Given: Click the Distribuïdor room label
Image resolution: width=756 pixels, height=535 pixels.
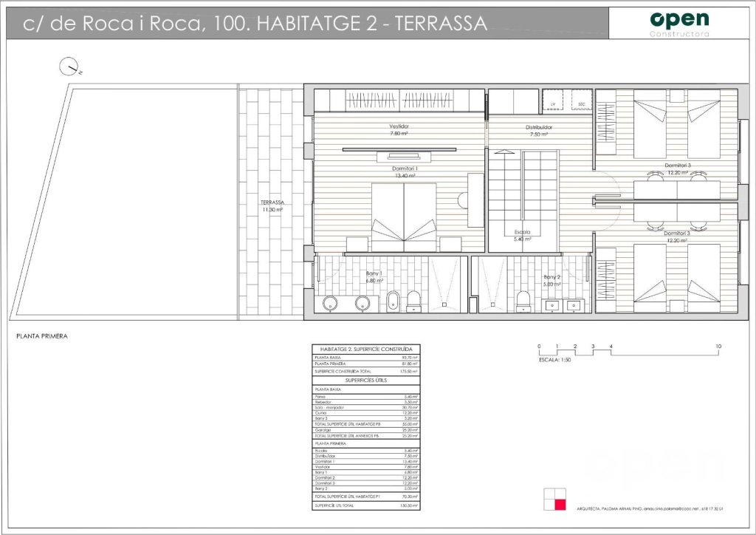Looking at the screenshot, I should coord(539,127).
